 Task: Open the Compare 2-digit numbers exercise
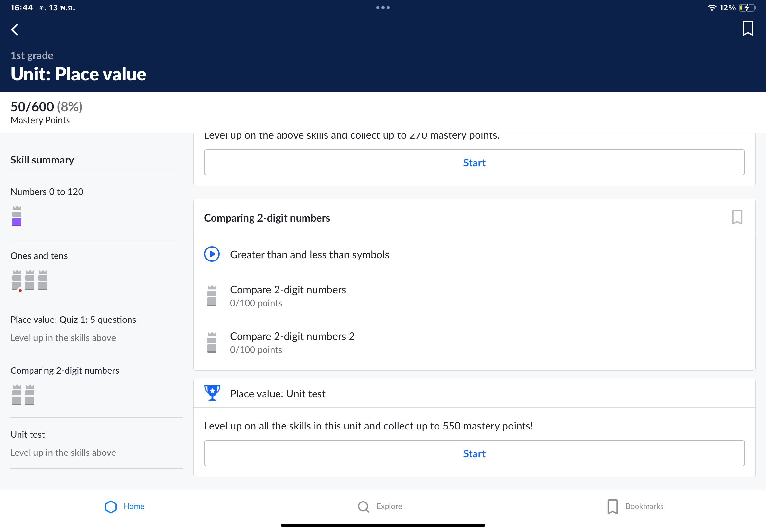[x=288, y=290]
